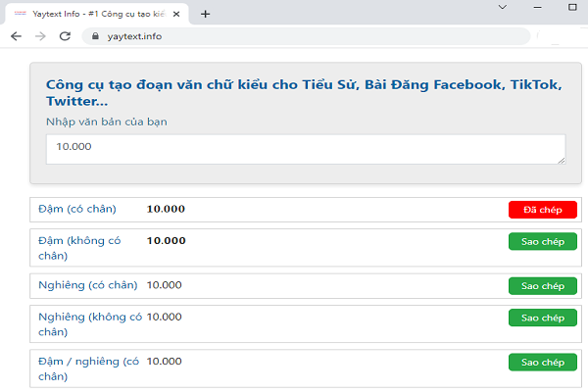Screen dimensions: 588x392
Task: Click the bold sans-serif 10.000 result
Action: [167, 241]
